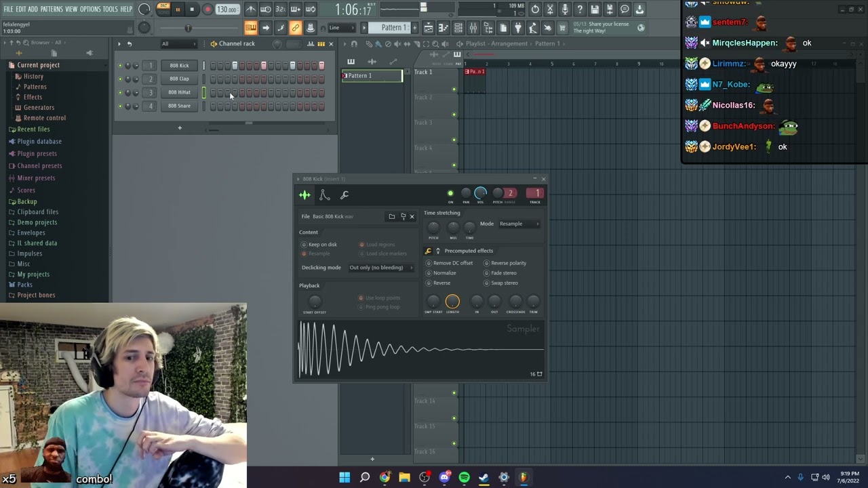The width and height of the screenshot is (868, 488).
Task: Open the FILE menu
Action: (9, 9)
